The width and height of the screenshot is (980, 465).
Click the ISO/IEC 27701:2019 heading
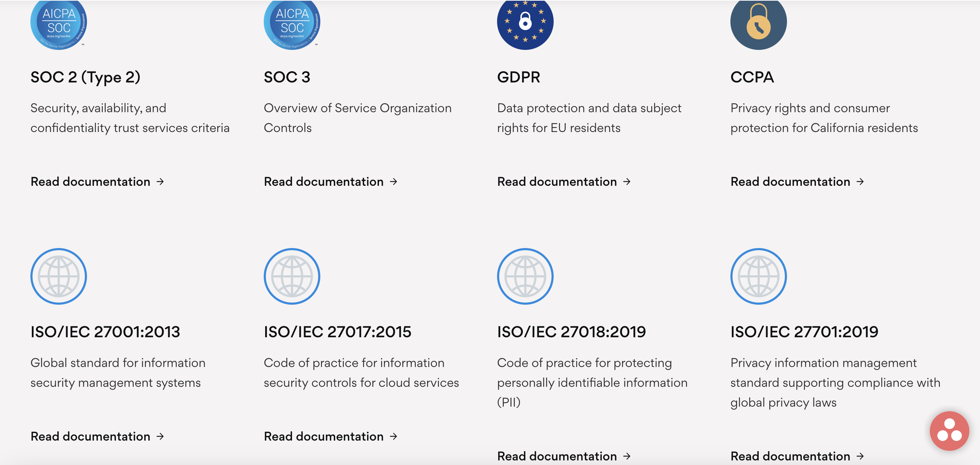click(804, 332)
